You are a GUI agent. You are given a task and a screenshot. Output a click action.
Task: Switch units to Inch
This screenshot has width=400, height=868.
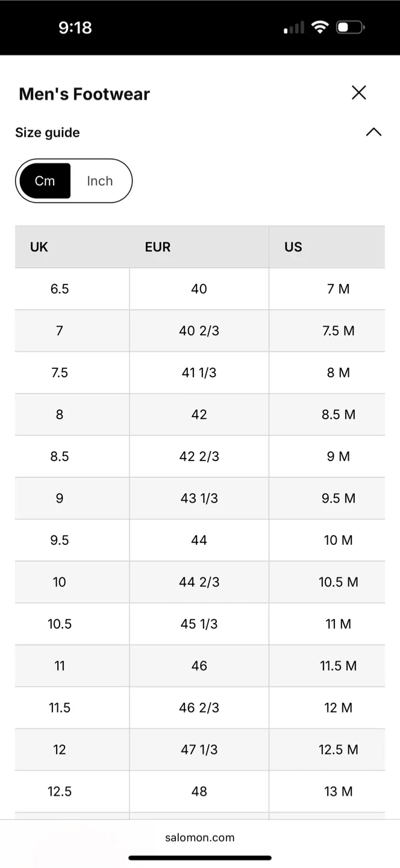[x=100, y=181]
